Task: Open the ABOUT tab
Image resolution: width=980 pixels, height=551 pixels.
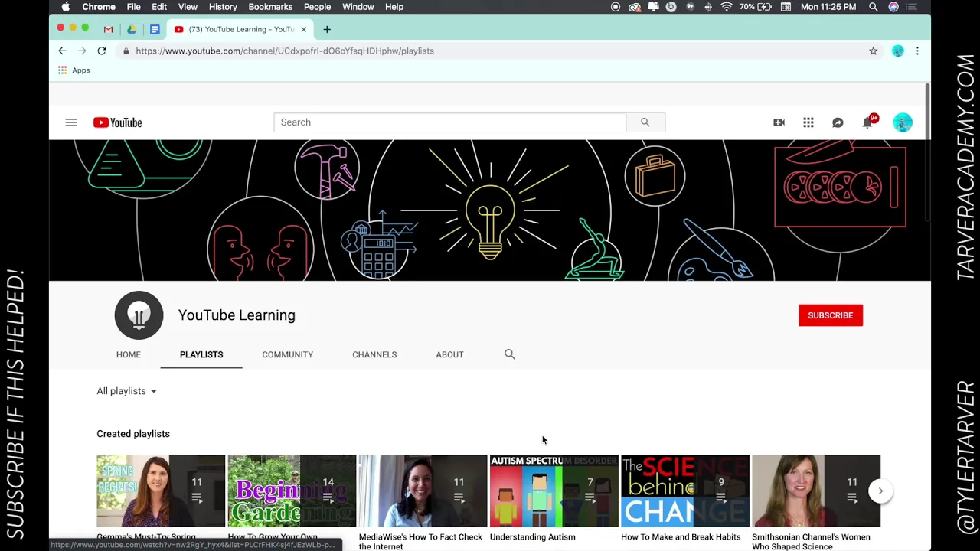Action: [449, 354]
